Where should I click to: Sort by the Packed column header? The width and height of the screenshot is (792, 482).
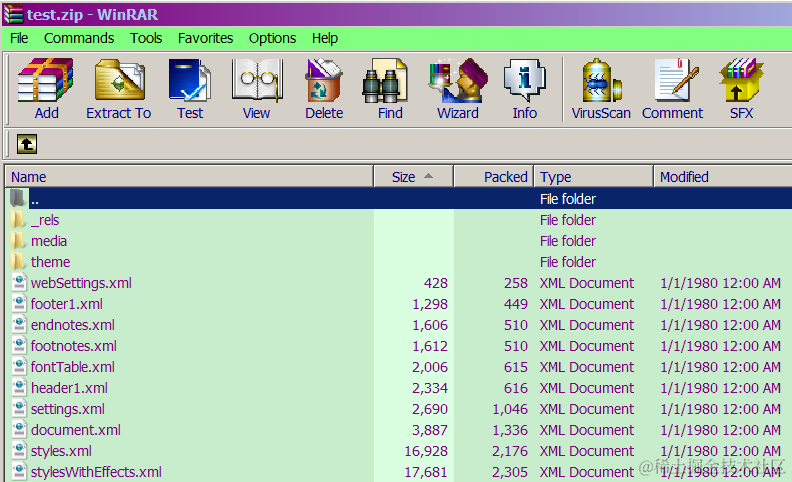493,177
